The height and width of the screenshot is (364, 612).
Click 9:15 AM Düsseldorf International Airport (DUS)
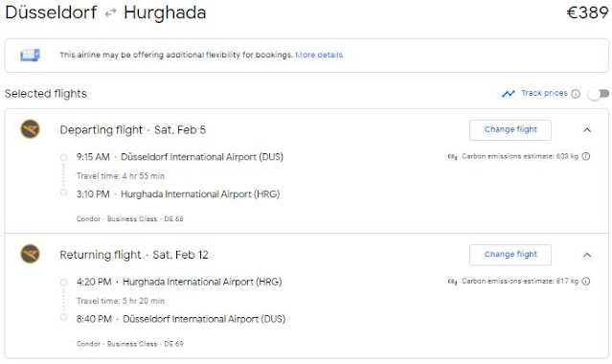[179, 157]
